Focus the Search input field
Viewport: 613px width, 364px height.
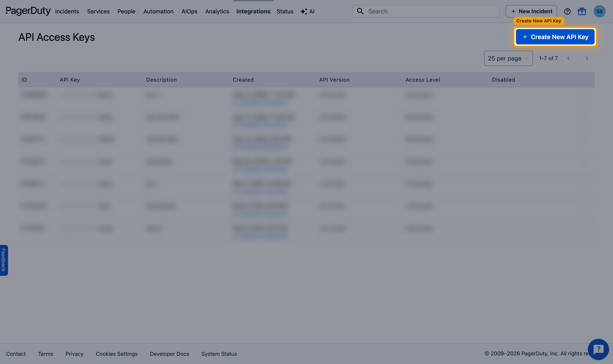426,11
